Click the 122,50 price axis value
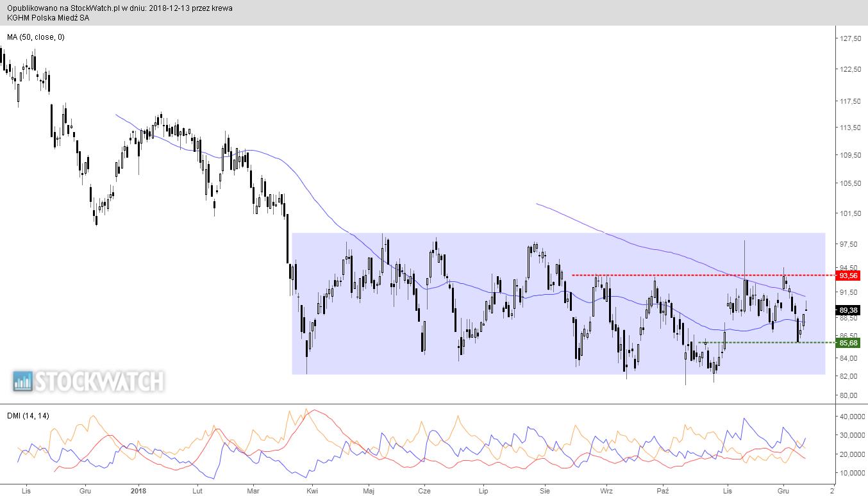The height and width of the screenshot is (496, 868). 851,69
